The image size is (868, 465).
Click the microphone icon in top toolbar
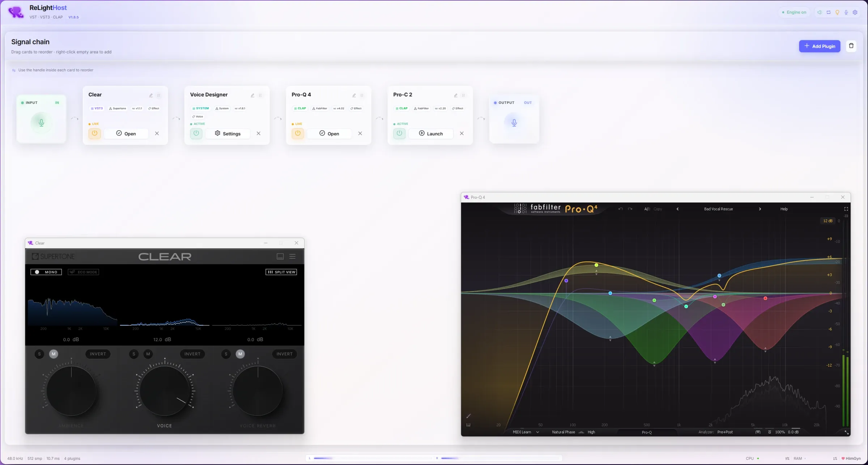(x=846, y=12)
